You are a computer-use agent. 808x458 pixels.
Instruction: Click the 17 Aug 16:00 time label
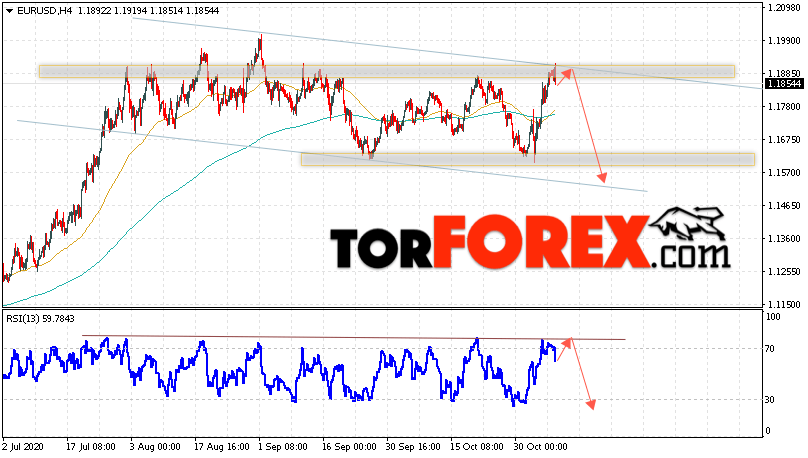[x=222, y=447]
